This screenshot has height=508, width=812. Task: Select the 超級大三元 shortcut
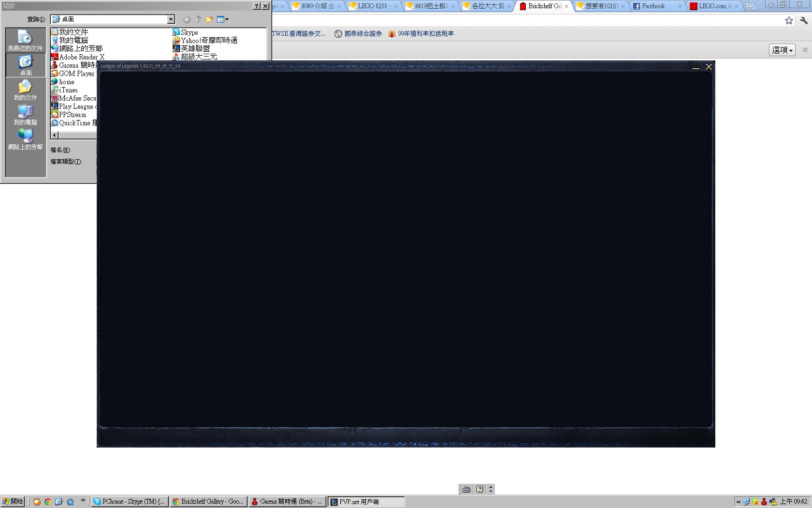coord(195,57)
